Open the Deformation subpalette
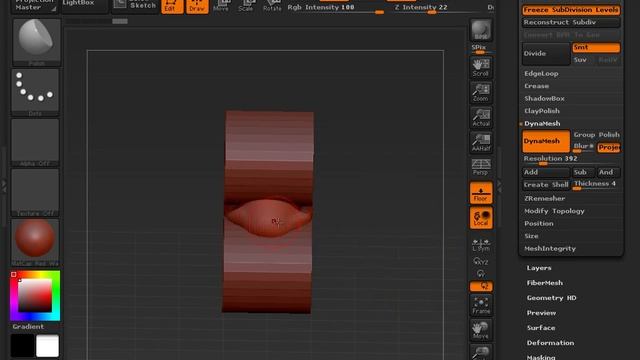Image resolution: width=640 pixels, height=360 pixels. click(x=550, y=343)
